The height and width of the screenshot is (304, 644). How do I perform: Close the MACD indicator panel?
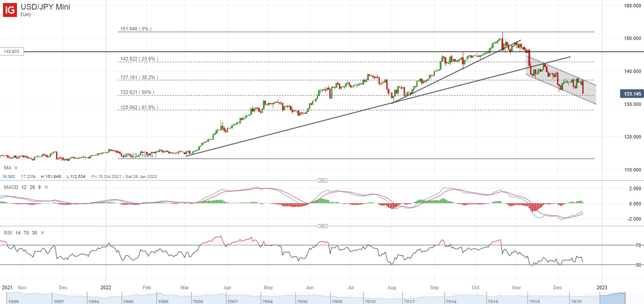(x=46, y=187)
